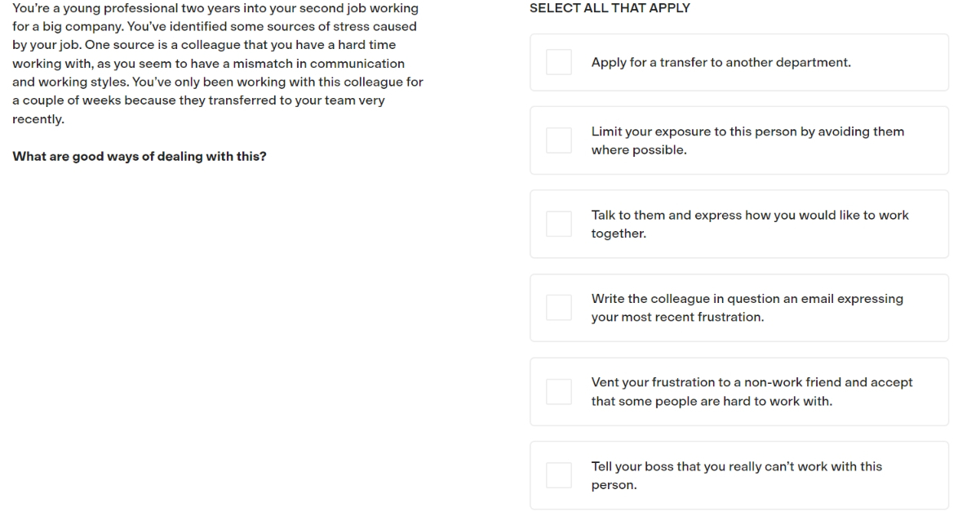980x512 pixels.
Task: Click the bold 'What are good ways' question
Action: tap(140, 157)
